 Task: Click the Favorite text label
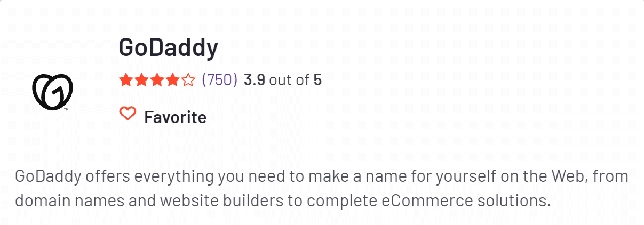(x=175, y=117)
